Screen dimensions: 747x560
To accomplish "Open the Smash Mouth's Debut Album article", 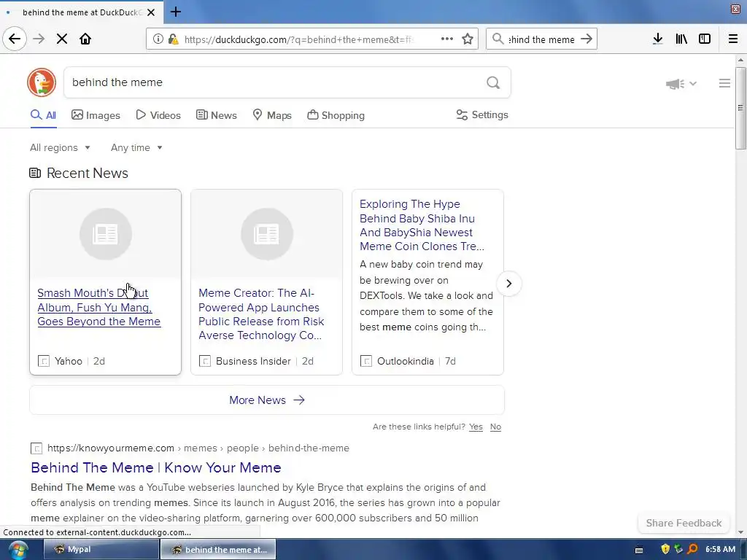I will (x=99, y=307).
